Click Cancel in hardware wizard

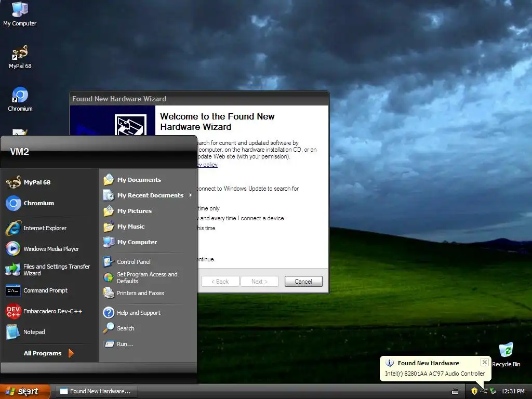click(303, 281)
